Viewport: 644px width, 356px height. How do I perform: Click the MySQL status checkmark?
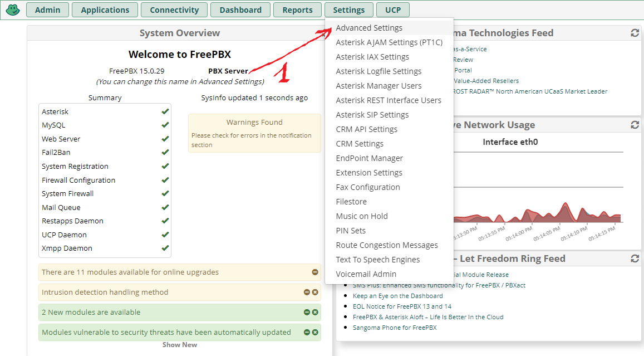tap(165, 125)
